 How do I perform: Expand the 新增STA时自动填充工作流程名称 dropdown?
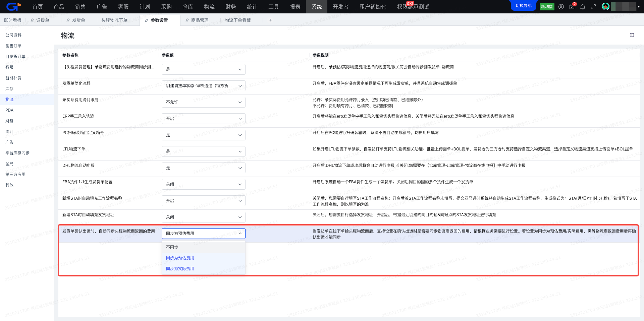point(204,201)
